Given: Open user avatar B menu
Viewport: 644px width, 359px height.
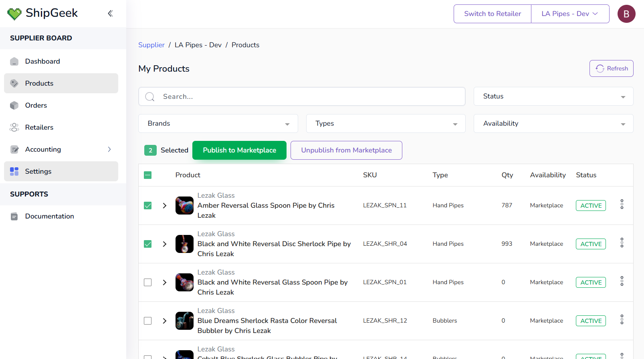Looking at the screenshot, I should tap(626, 14).
